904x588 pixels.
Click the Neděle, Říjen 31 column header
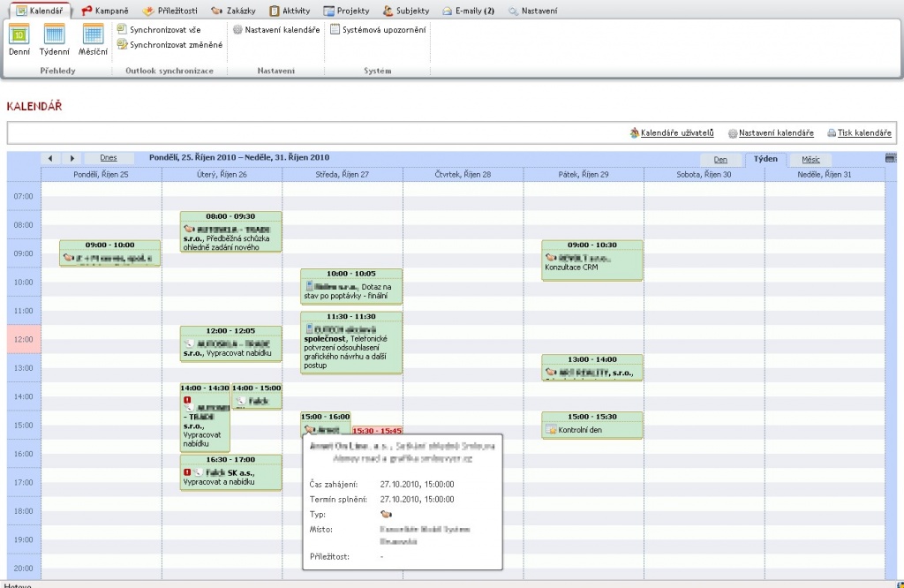(x=825, y=174)
